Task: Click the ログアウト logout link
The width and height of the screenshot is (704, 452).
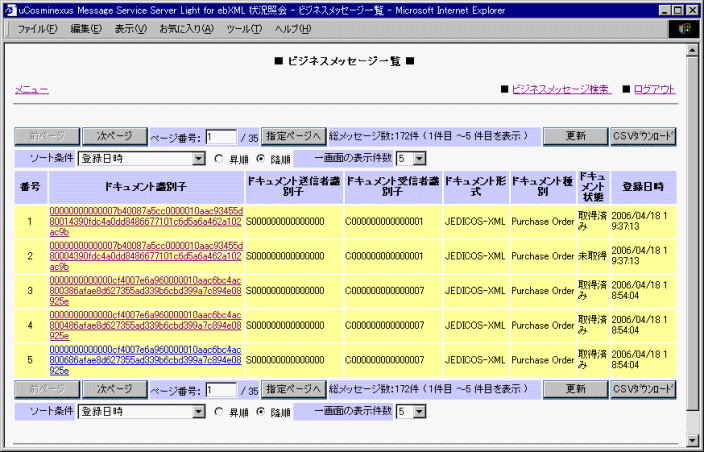Action: click(655, 89)
